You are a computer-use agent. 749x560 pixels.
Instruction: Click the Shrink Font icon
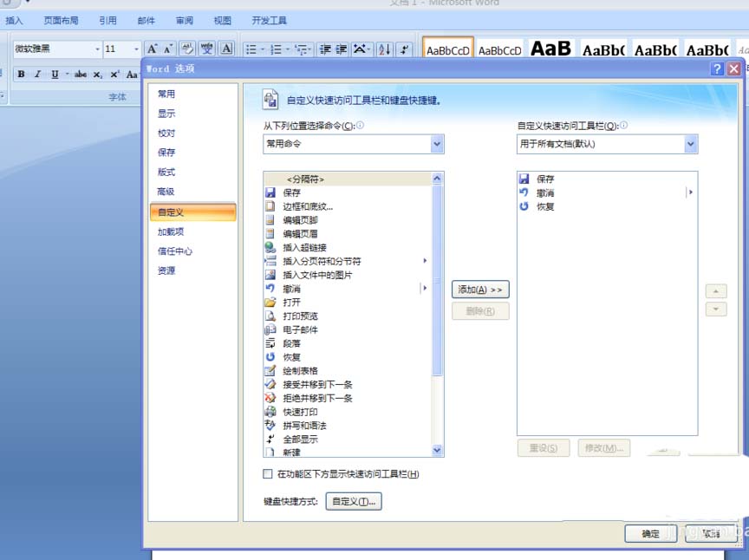168,49
